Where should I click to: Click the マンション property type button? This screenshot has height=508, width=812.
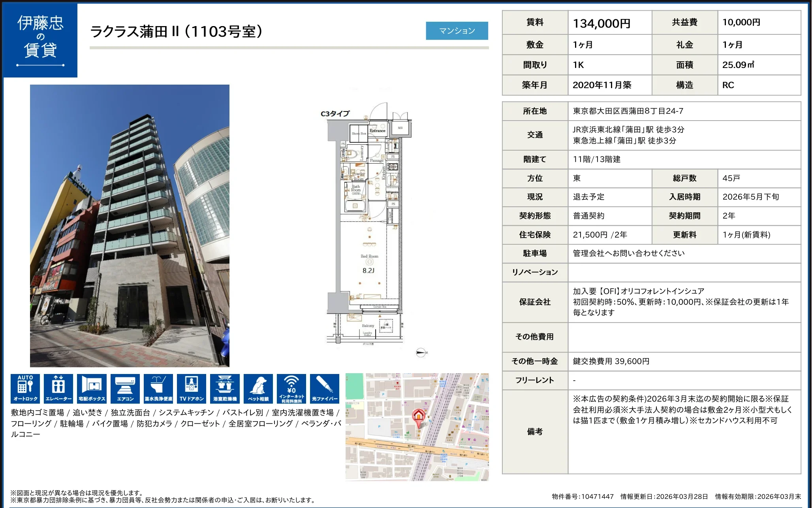457,31
